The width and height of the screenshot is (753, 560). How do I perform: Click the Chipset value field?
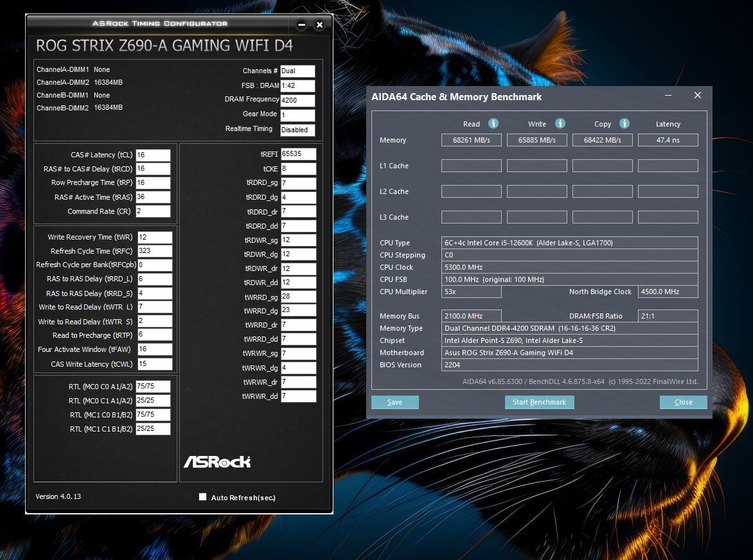coord(569,340)
